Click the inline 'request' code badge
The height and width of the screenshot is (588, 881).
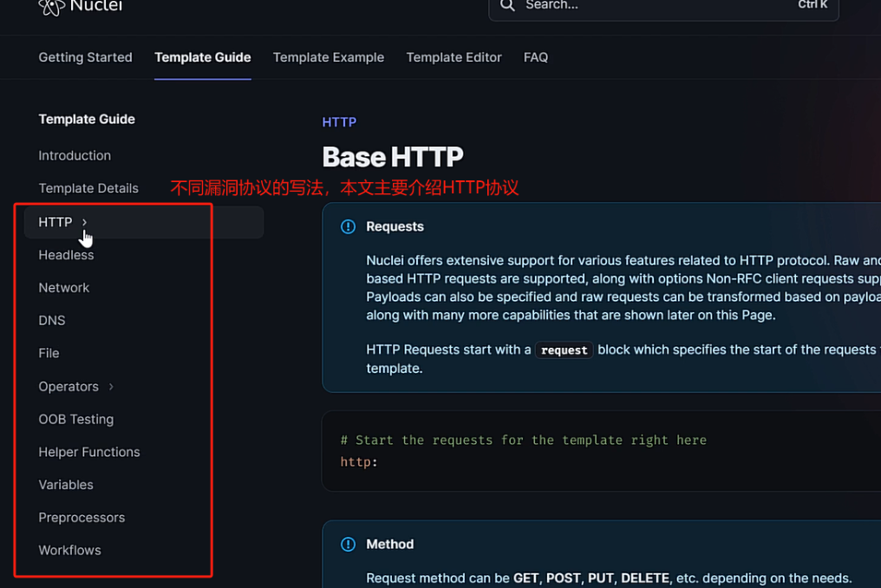coord(564,350)
